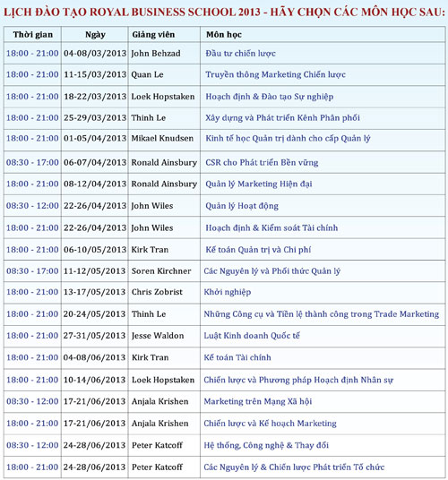Open the Trade Marketing tools course link
Image resolution: width=448 pixels, height=480 pixels.
pyautogui.click(x=322, y=314)
